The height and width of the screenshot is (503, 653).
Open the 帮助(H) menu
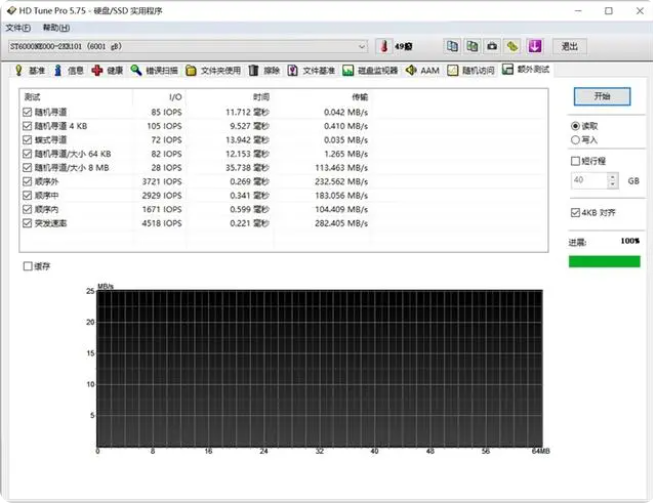point(56,28)
